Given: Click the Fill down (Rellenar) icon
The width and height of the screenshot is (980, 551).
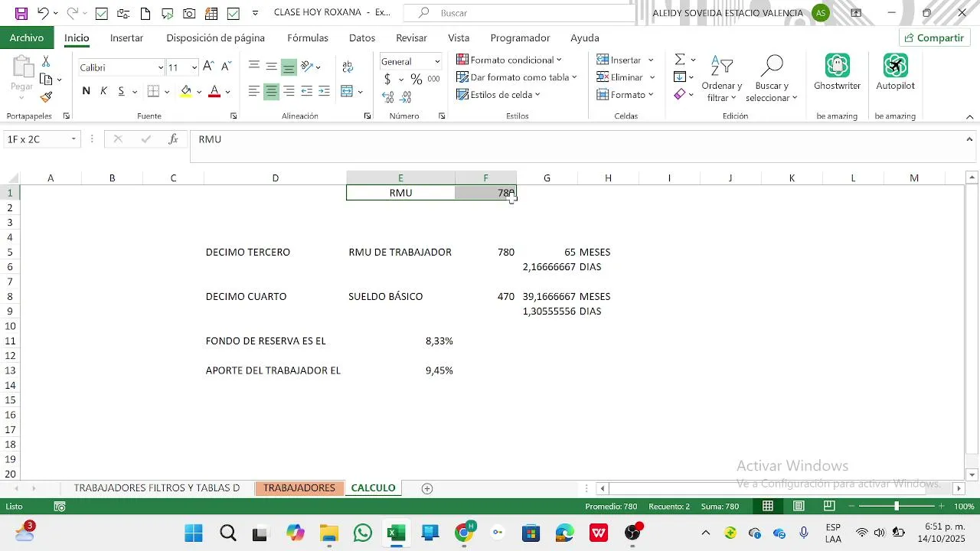Looking at the screenshot, I should pyautogui.click(x=680, y=77).
